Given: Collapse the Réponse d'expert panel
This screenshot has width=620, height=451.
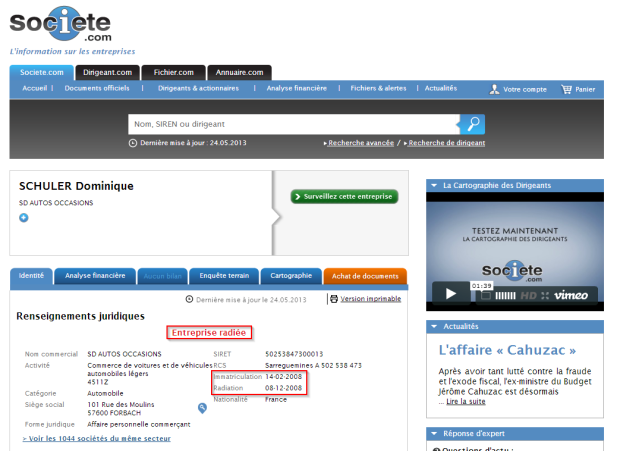Looking at the screenshot, I should [x=434, y=434].
